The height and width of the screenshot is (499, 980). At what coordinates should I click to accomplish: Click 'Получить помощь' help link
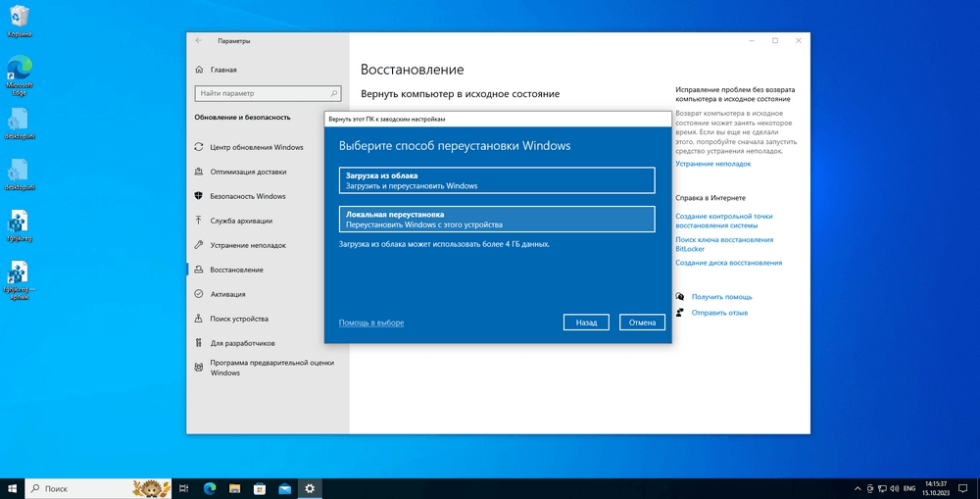coord(721,296)
